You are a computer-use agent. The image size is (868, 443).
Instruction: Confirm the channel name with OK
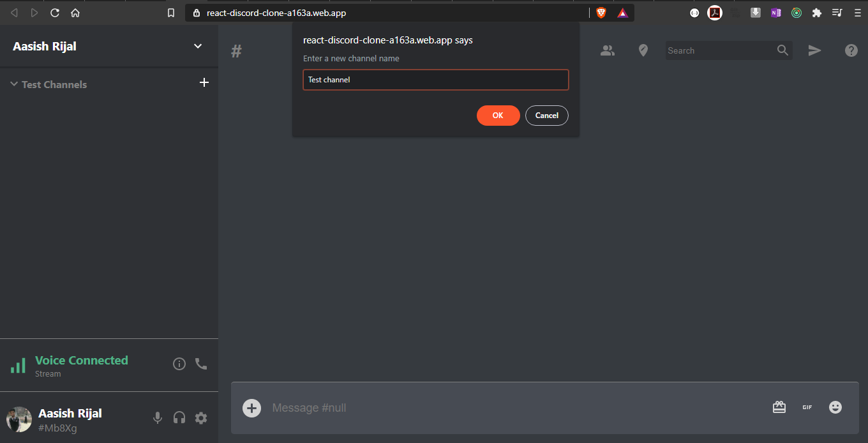pos(498,116)
